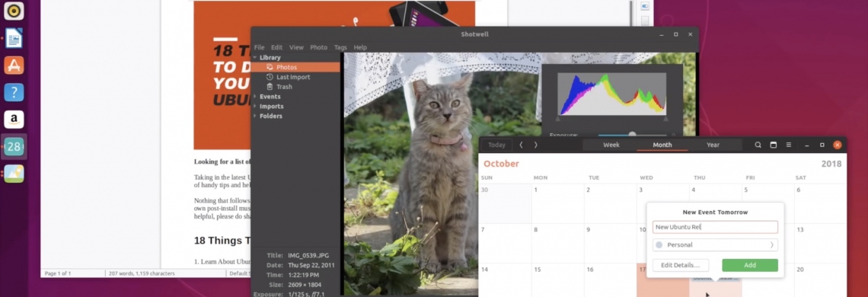Switch to the Week view tab

tap(611, 145)
